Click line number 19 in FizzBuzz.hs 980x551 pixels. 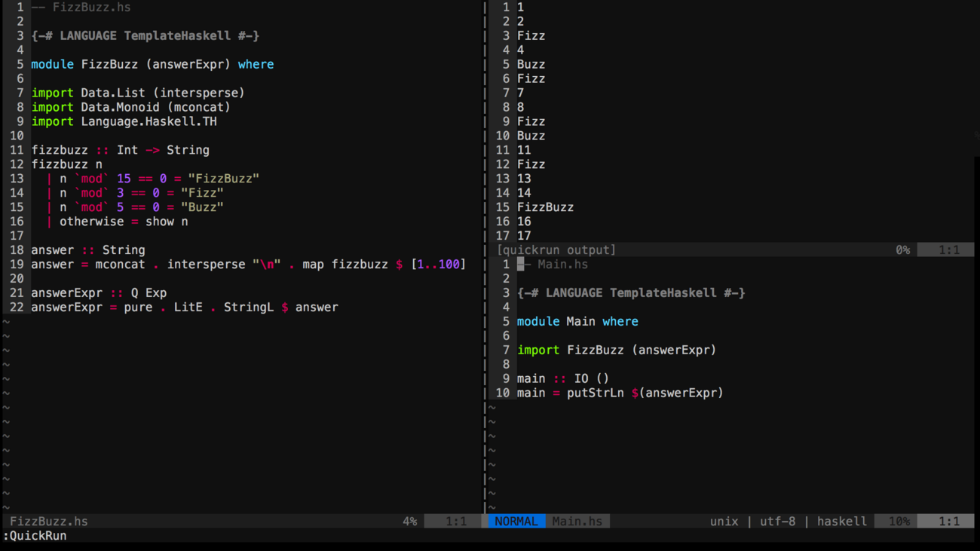click(17, 264)
